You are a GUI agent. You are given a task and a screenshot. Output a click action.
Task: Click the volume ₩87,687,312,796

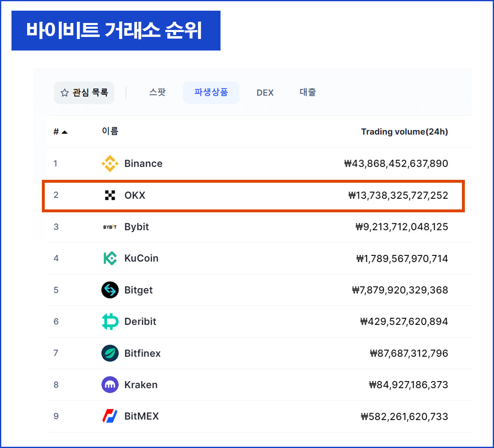pyautogui.click(x=409, y=353)
